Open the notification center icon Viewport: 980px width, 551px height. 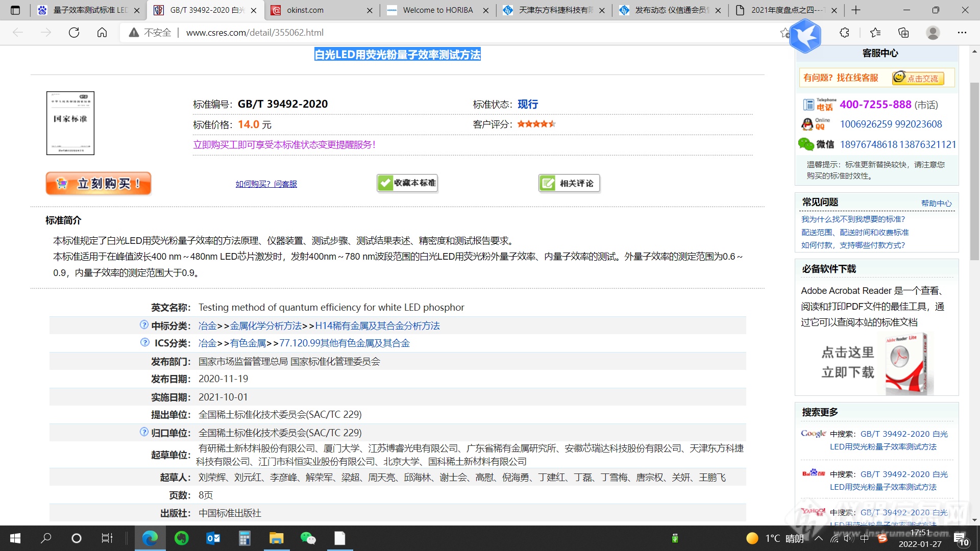click(961, 539)
